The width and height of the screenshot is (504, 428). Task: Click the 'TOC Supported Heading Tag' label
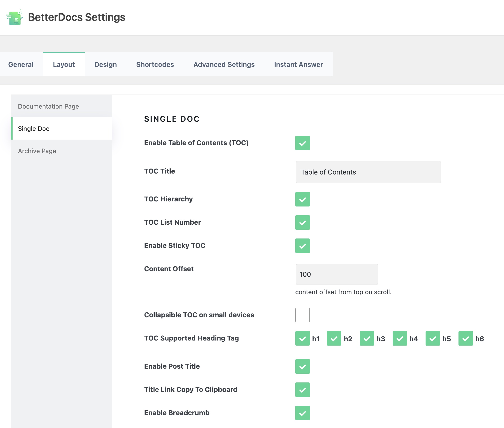pos(191,338)
